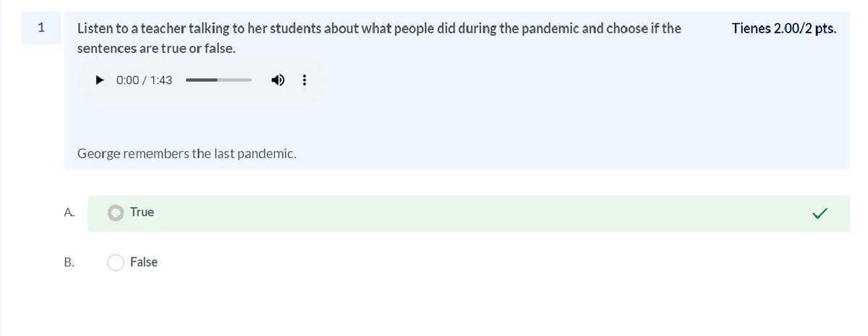The height and width of the screenshot is (336, 868).
Task: Click the "Tienes 2.00/2 pts." score text
Action: click(784, 29)
